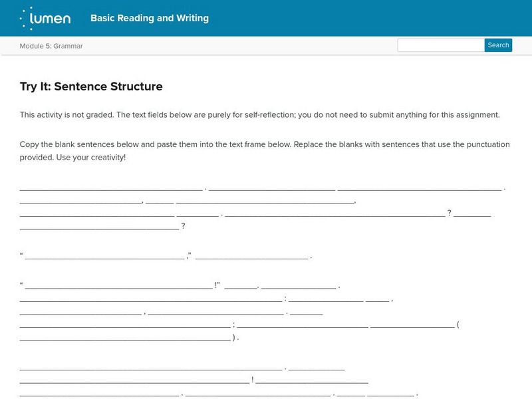Select the blank line ending with a semicolon
532x399 pixels.
point(125,325)
